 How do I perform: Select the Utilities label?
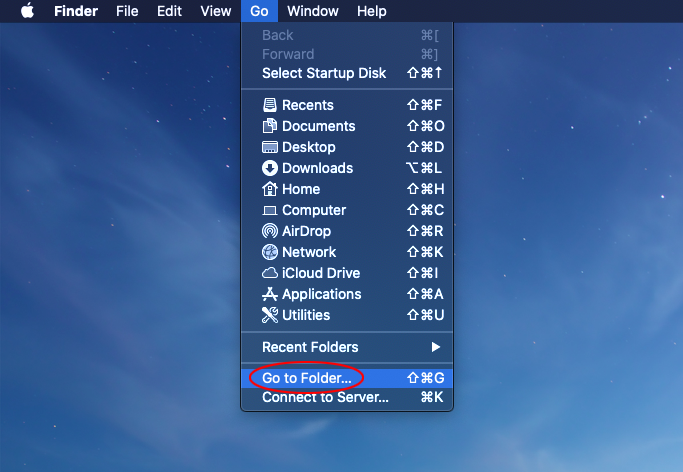click(x=306, y=315)
